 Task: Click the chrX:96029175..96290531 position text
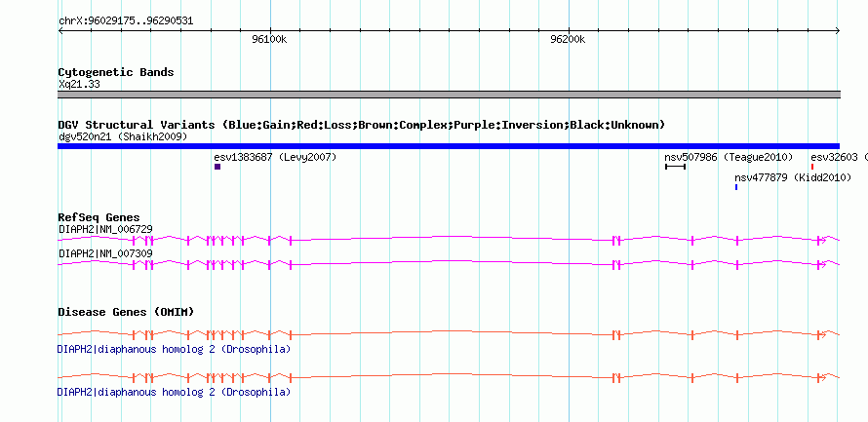point(126,21)
